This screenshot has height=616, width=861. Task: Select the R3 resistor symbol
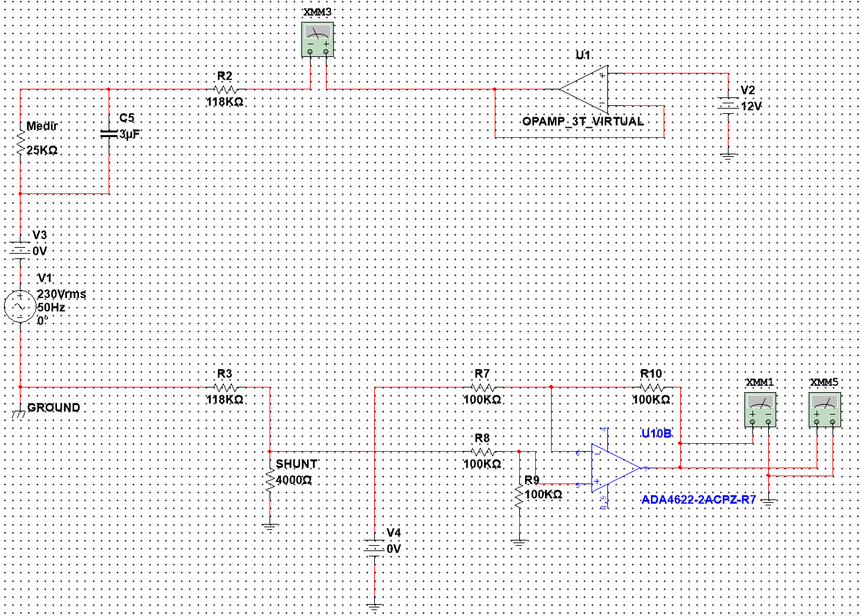click(227, 387)
